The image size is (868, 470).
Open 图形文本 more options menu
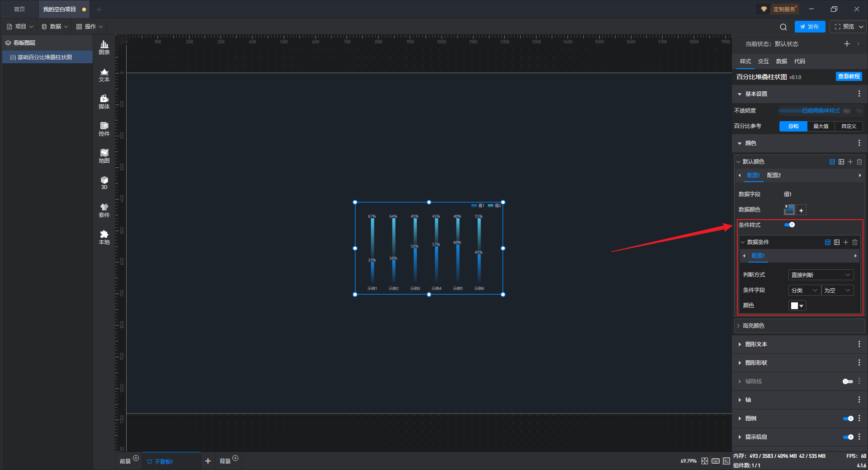[x=859, y=344]
